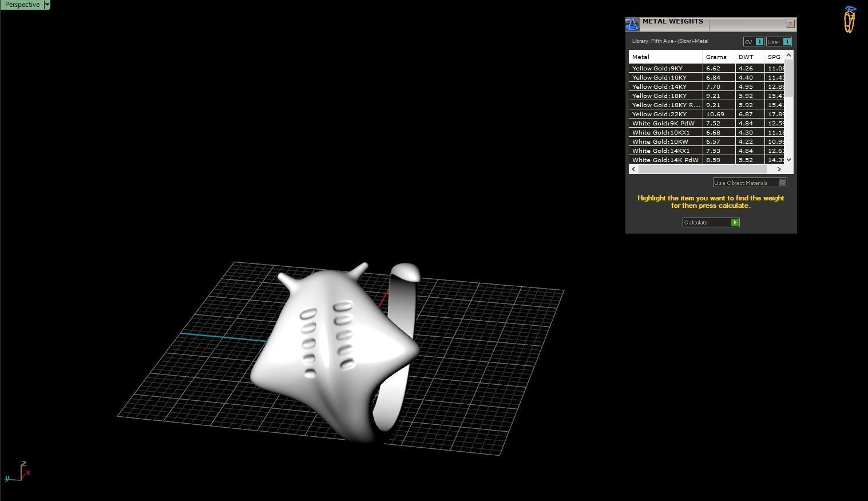Click the horizontal scroll-right arrow
Image resolution: width=868 pixels, height=501 pixels.
click(x=779, y=169)
